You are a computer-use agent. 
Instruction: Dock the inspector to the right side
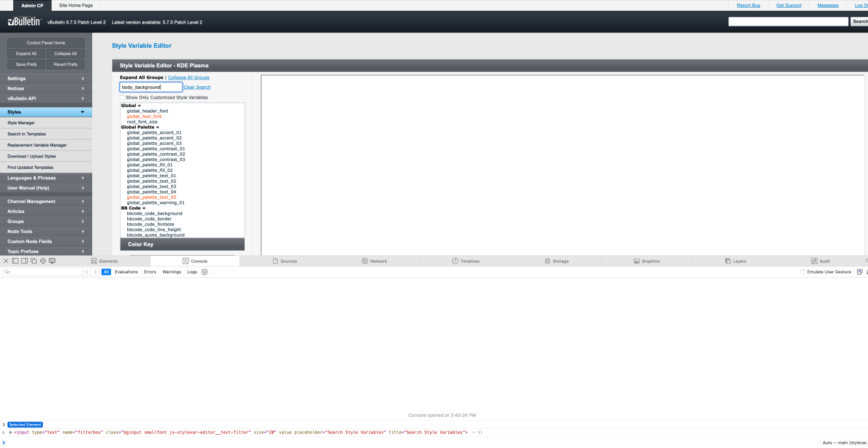tap(24, 261)
